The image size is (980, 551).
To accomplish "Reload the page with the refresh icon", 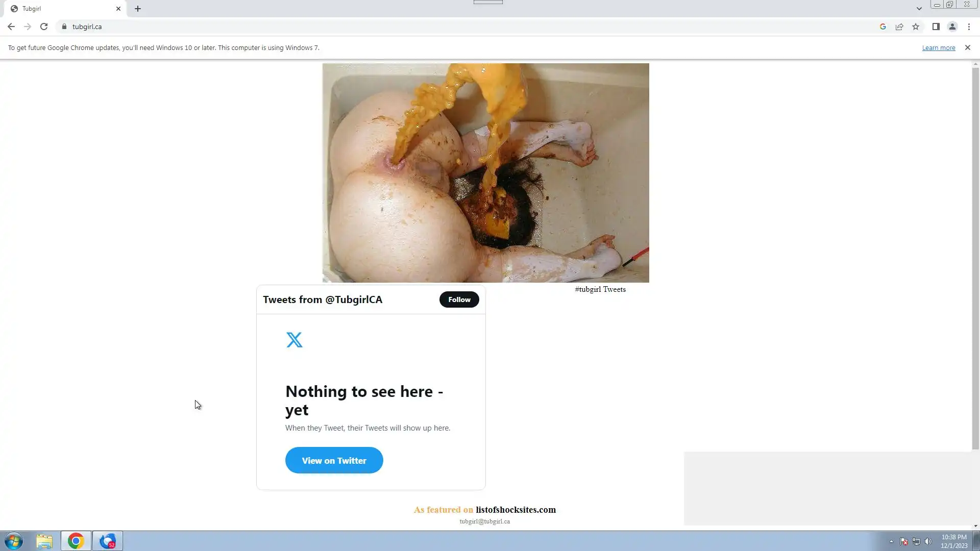I will (44, 27).
